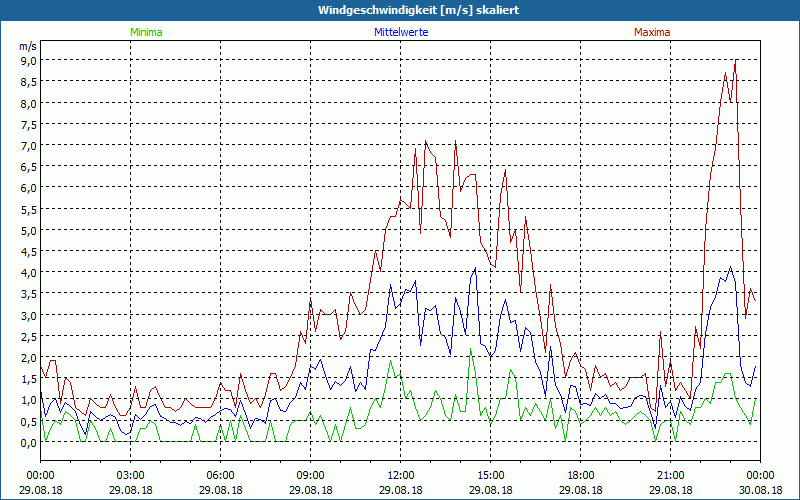Viewport: 800px width, 500px height.
Task: Click the 06:00 time axis label
Action: tap(220, 476)
